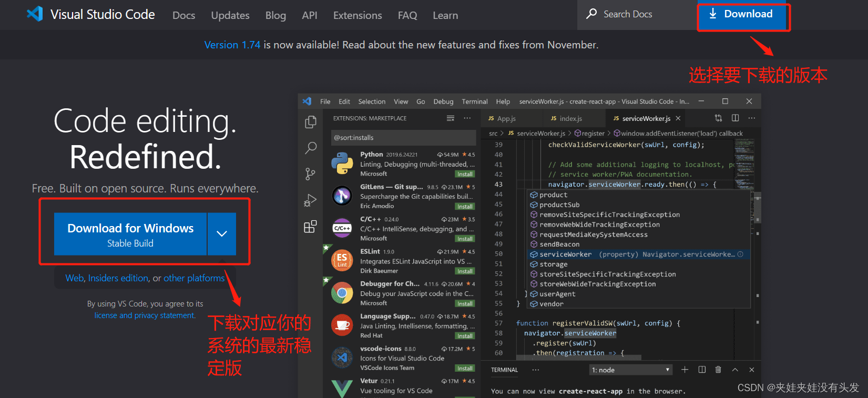This screenshot has height=398, width=868.
Task: Open the Insiders edition link
Action: coord(118,278)
